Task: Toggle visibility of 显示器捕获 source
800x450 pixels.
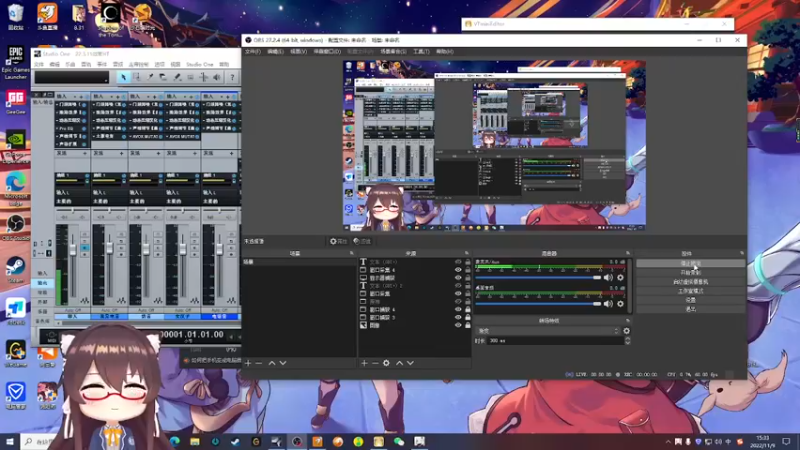Action: (x=458, y=278)
